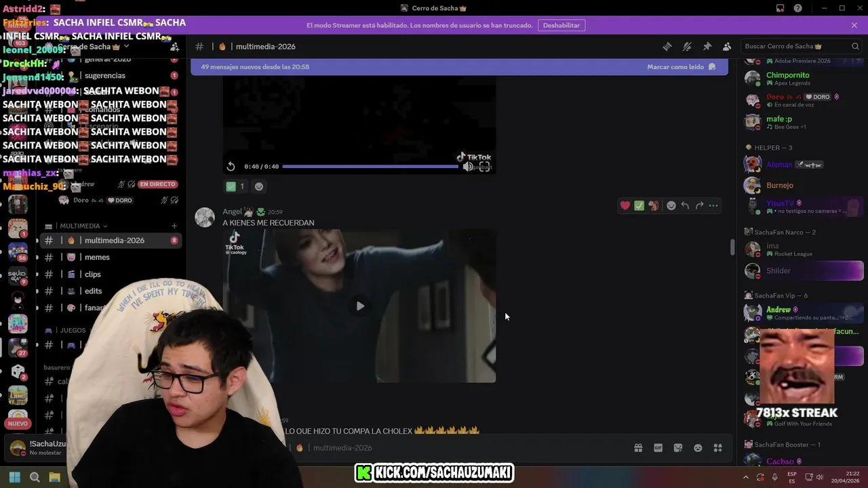Open the help question mark icon
Image resolution: width=868 pixels, height=488 pixels.
(x=798, y=8)
